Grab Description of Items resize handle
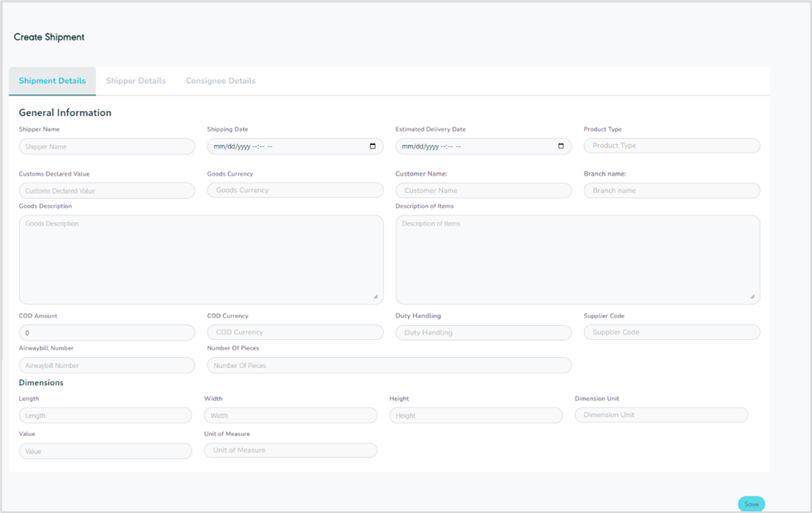The image size is (812, 513). (x=752, y=297)
